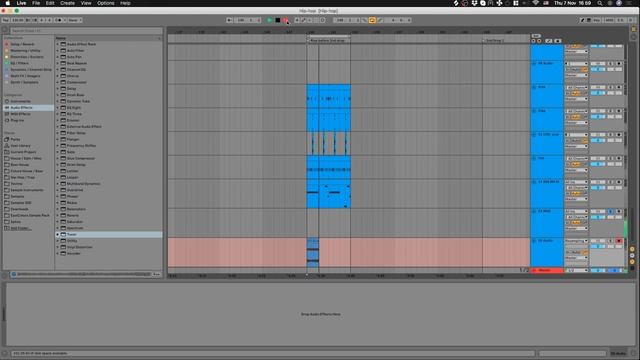This screenshot has height=360, width=640.
Task: Start playback with the transport Play button
Action: pos(269,20)
